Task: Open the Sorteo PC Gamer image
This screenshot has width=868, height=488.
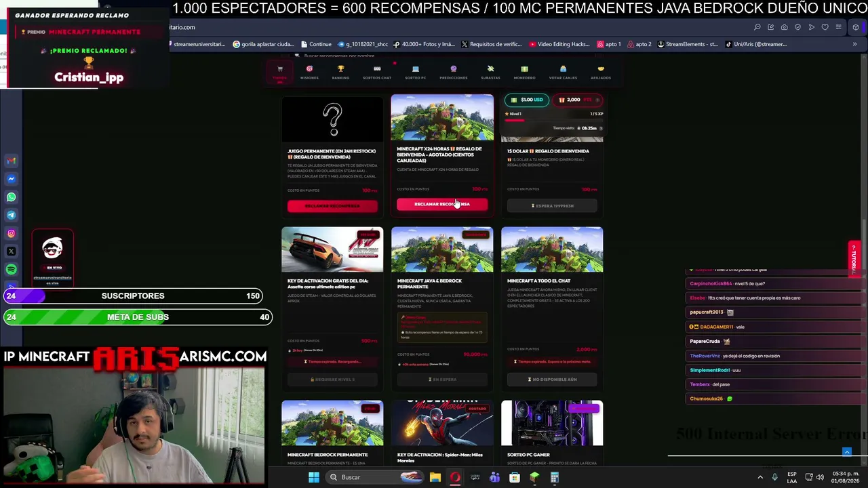Action: 552,423
